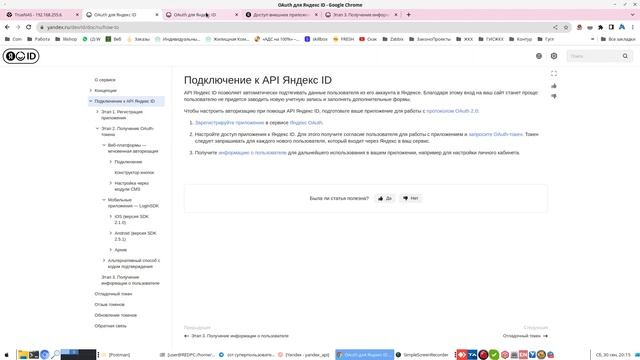This screenshot has width=640, height=360.
Task: Collapse Веб-платформы — мгновенная авторизация
Action: pos(104,145)
